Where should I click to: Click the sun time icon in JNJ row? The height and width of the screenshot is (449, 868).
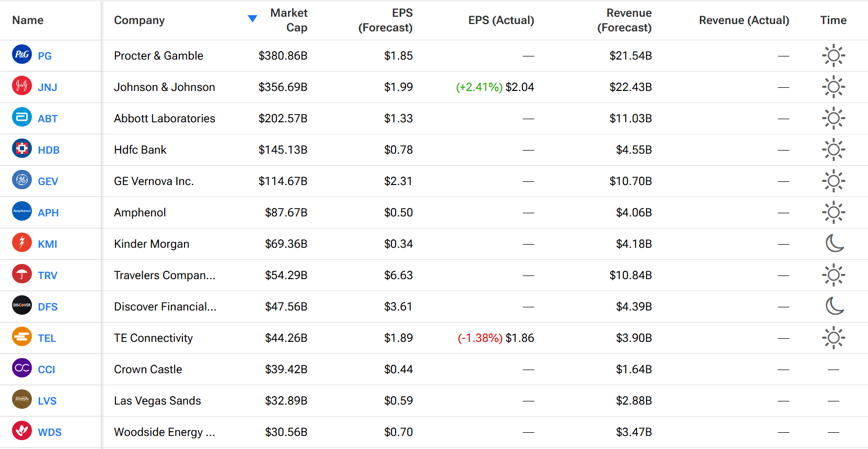click(x=834, y=87)
